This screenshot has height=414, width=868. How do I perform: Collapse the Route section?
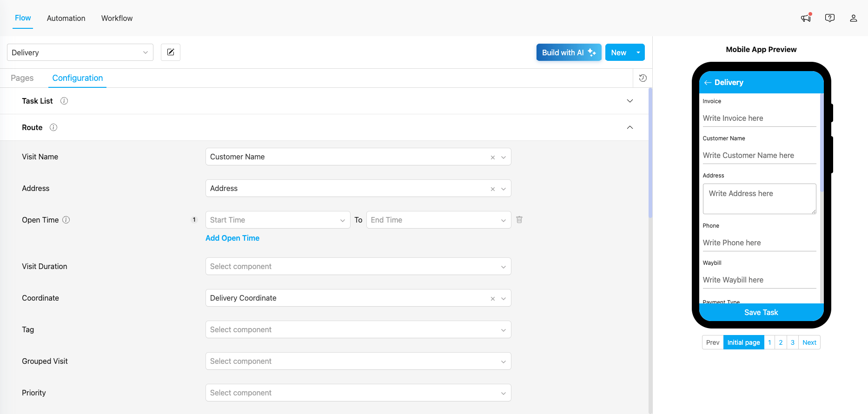tap(630, 127)
